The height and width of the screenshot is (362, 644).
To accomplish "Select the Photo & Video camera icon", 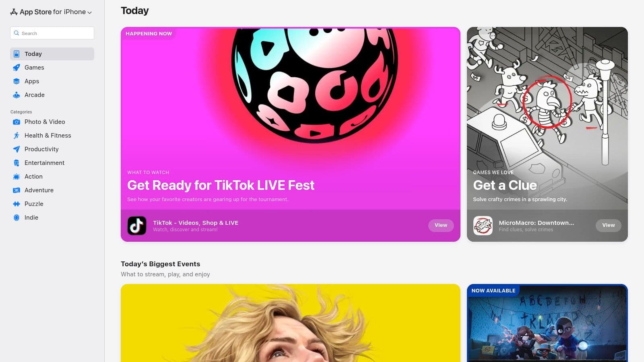I will pyautogui.click(x=17, y=122).
